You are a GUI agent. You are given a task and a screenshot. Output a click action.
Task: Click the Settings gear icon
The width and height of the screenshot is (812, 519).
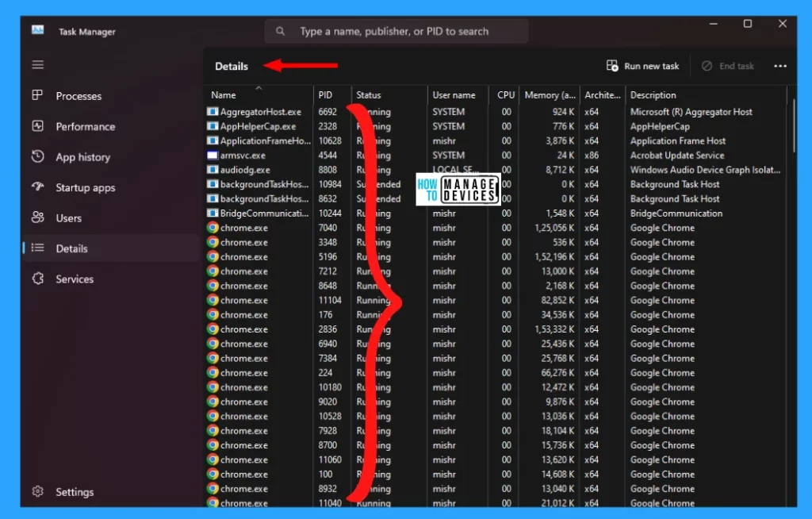38,491
